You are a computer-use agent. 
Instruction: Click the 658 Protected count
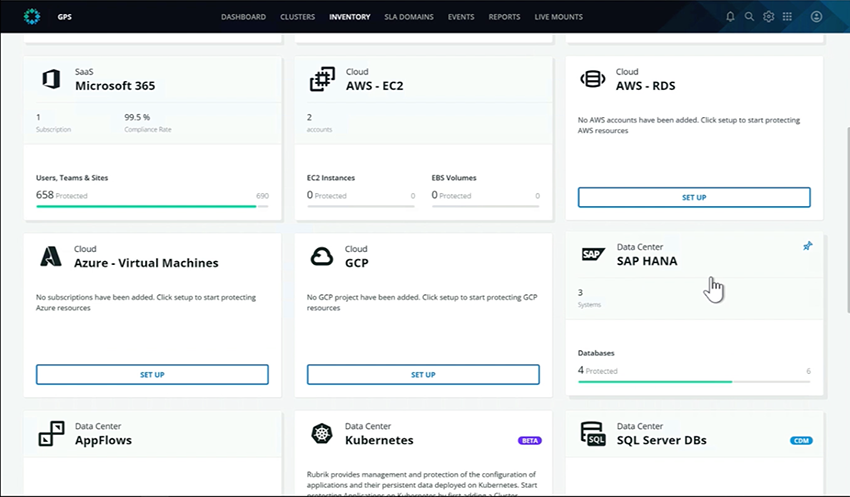(x=62, y=195)
